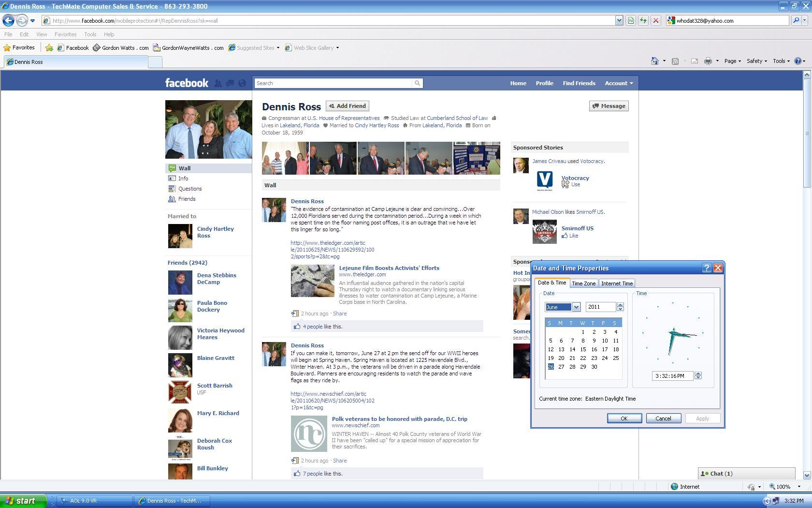Switch to AOL 9.0 VR in the taskbar
The height and width of the screenshot is (508, 812).
click(x=95, y=501)
